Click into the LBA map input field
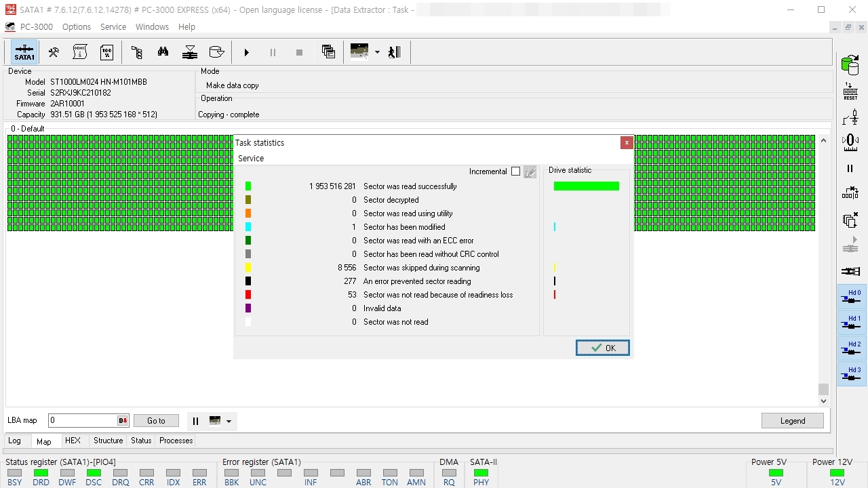 (83, 421)
